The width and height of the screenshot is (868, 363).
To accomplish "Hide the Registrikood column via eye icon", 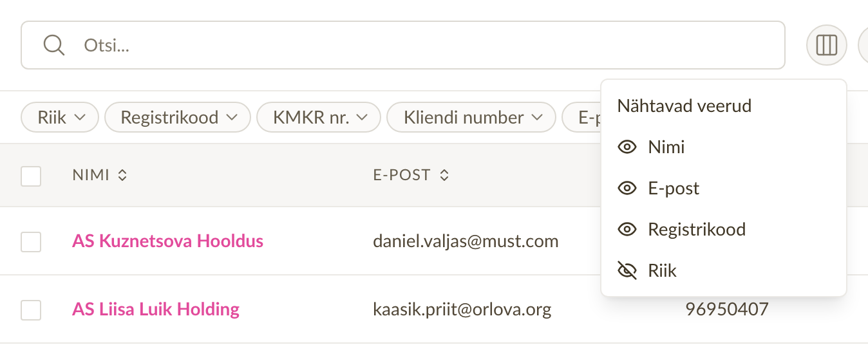I will pos(627,230).
